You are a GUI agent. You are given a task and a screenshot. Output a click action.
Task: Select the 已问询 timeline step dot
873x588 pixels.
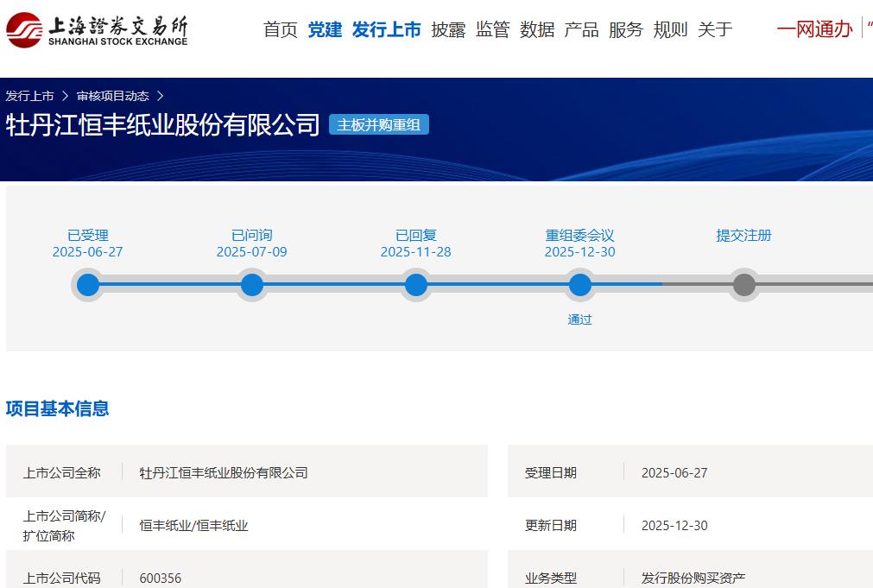pos(252,285)
